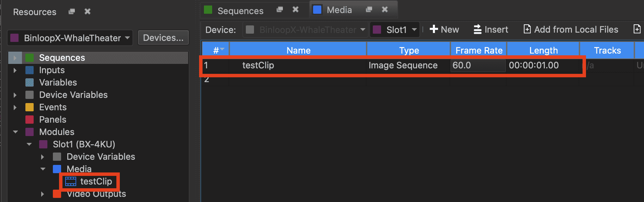The width and height of the screenshot is (644, 202).
Task: Click Add from Local Files icon
Action: point(527,29)
